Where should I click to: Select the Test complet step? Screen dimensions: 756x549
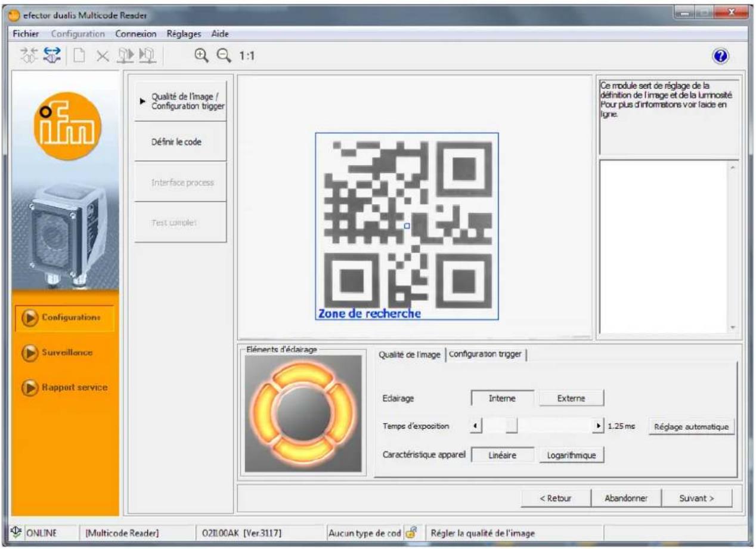coord(181,222)
